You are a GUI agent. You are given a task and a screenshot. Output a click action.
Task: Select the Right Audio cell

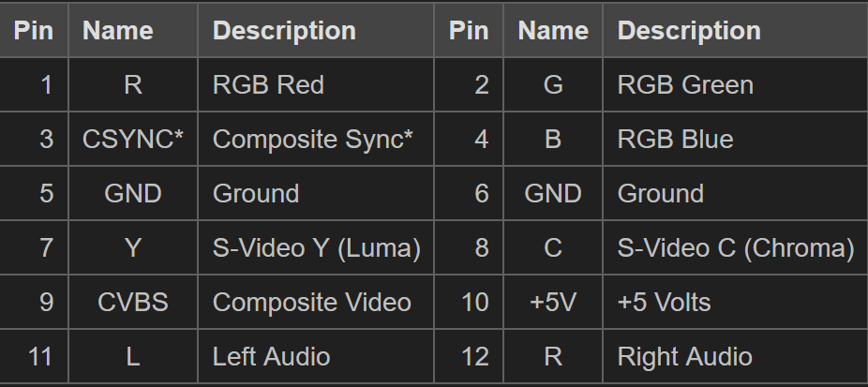pyautogui.click(x=684, y=357)
